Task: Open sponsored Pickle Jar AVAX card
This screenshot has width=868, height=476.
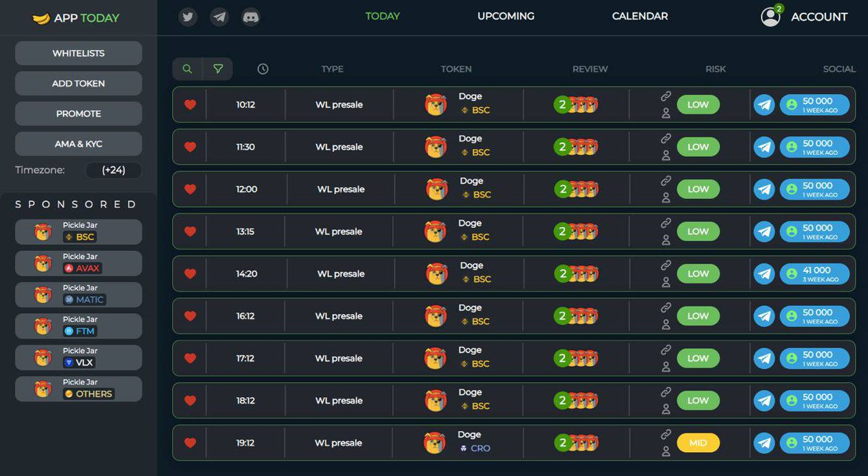Action: pyautogui.click(x=78, y=263)
